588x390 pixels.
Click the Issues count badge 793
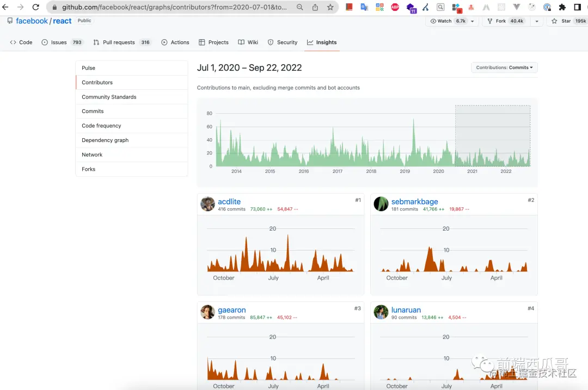[x=77, y=42]
